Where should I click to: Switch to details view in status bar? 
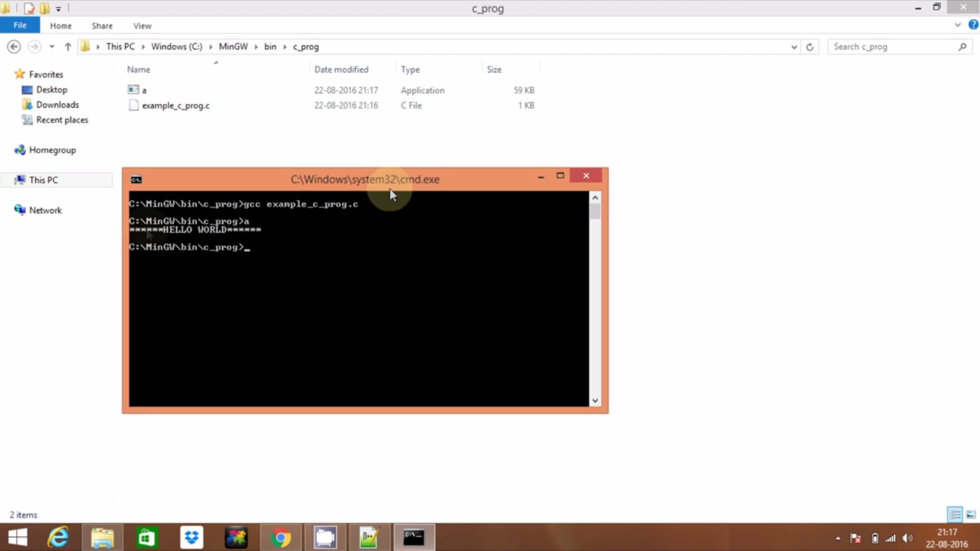click(954, 514)
